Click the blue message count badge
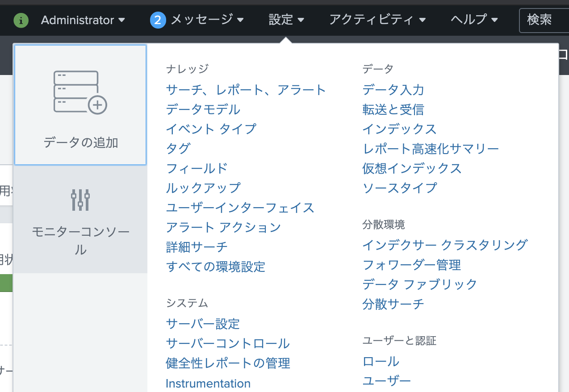The width and height of the screenshot is (569, 392). [x=158, y=20]
